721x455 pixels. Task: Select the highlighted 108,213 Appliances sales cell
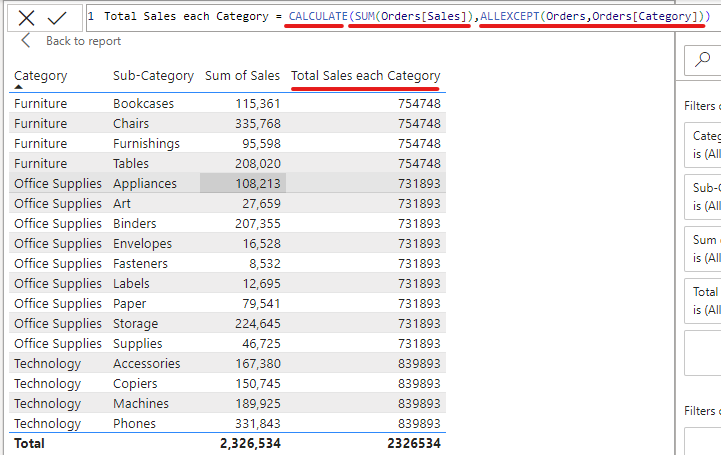pyautogui.click(x=243, y=183)
